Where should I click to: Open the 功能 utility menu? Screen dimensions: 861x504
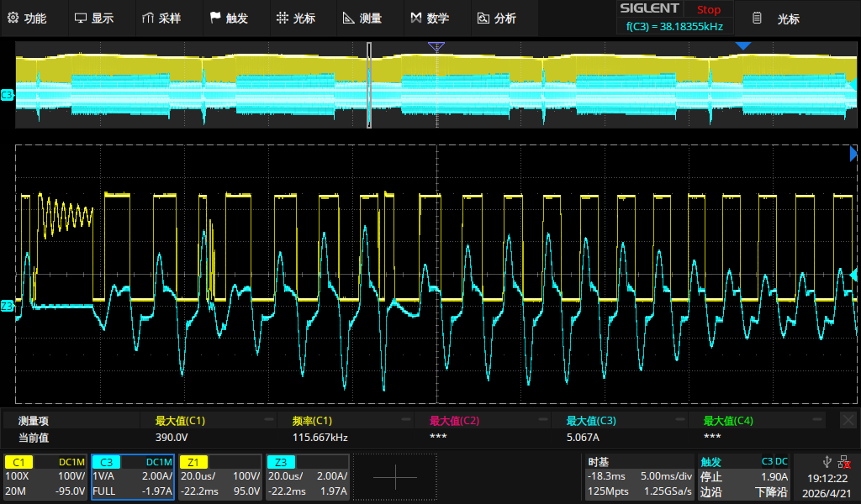(x=28, y=18)
